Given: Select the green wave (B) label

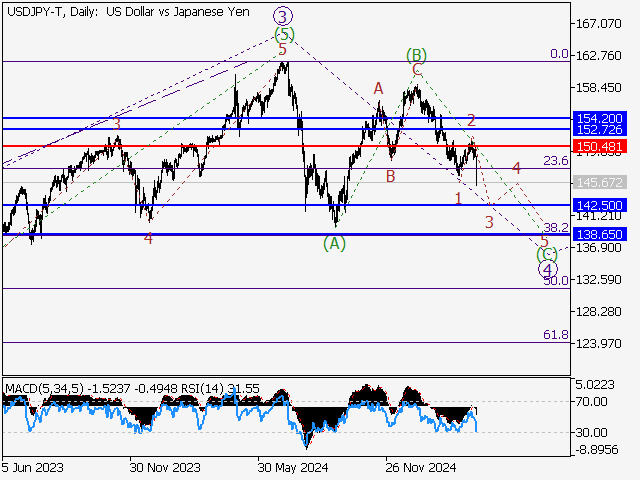Looking at the screenshot, I should 416,54.
